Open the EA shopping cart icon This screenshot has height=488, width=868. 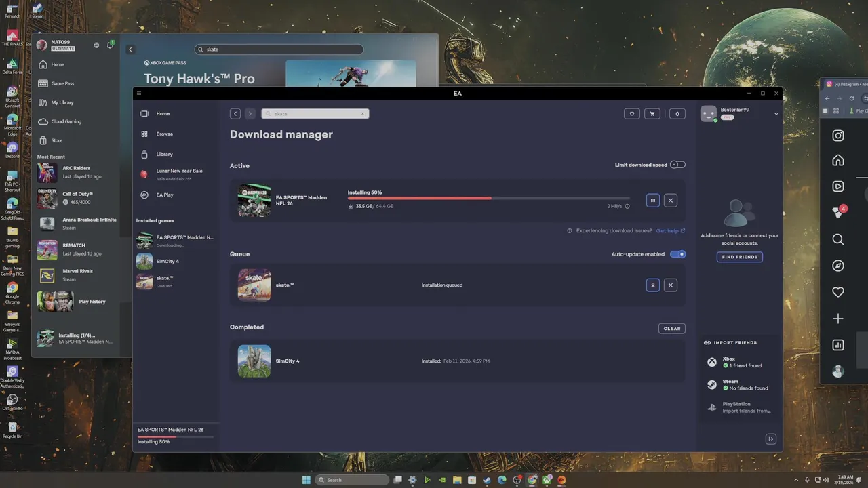[x=652, y=114]
